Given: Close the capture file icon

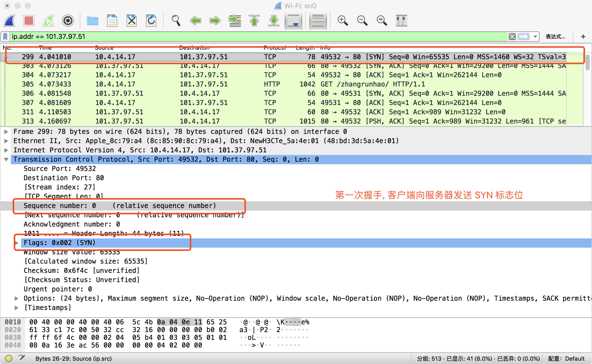Looking at the screenshot, I should [132, 21].
